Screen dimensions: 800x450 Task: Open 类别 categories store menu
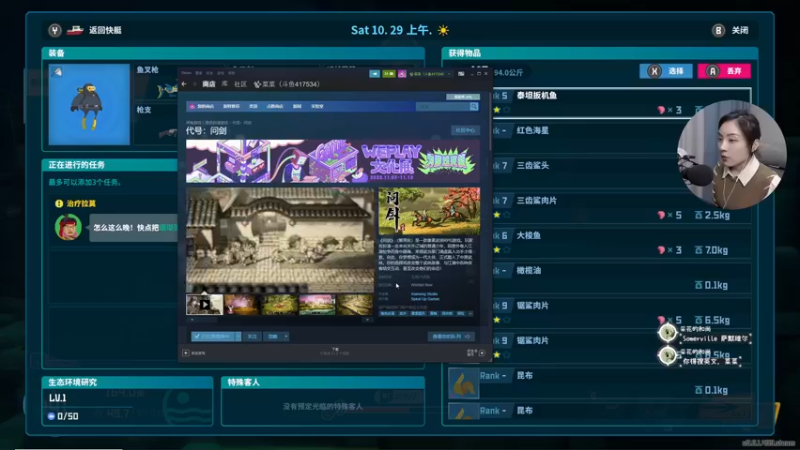pyautogui.click(x=253, y=107)
